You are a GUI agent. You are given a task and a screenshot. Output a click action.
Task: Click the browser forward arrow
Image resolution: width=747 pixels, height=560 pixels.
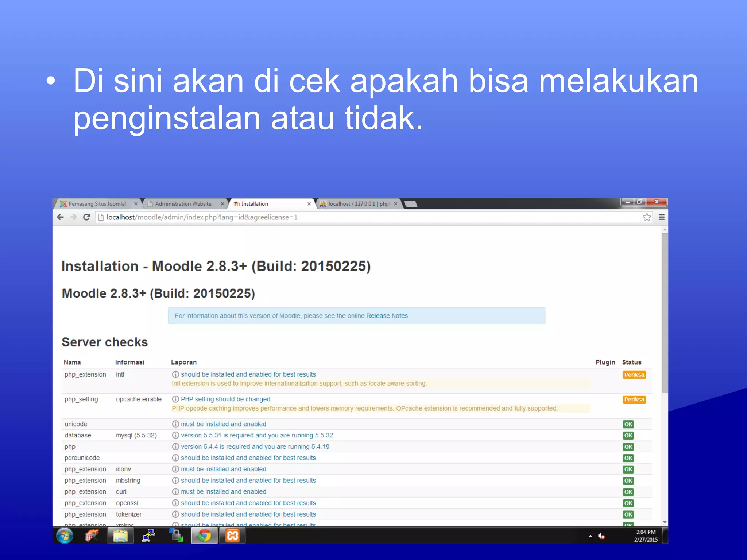point(73,217)
